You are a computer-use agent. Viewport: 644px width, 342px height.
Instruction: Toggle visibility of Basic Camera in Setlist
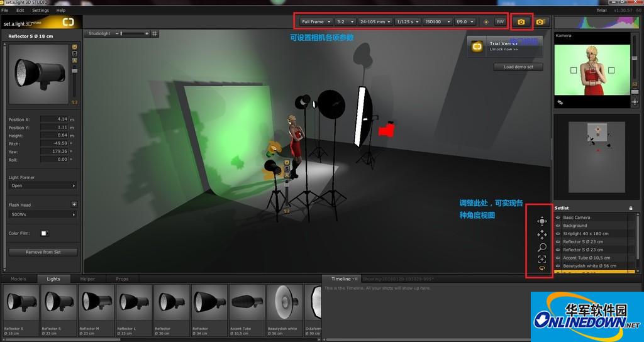pyautogui.click(x=558, y=217)
